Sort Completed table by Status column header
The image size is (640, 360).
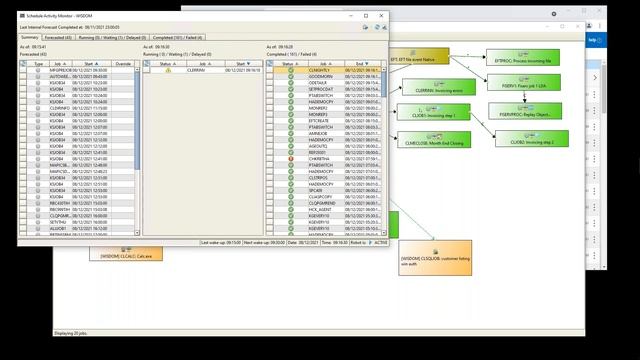click(291, 64)
